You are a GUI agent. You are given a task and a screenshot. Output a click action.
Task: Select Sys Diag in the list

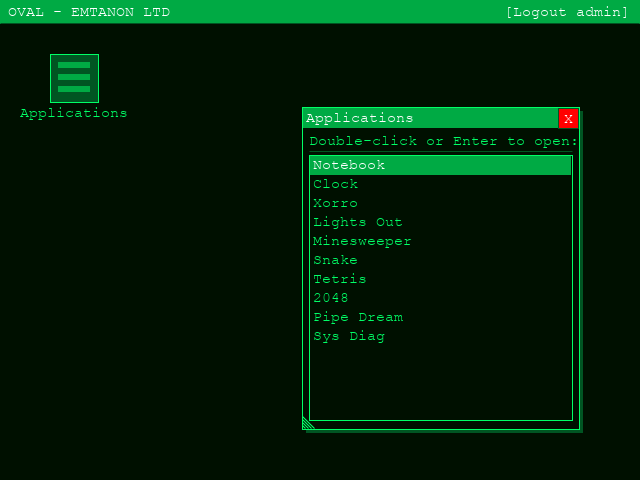(x=348, y=336)
